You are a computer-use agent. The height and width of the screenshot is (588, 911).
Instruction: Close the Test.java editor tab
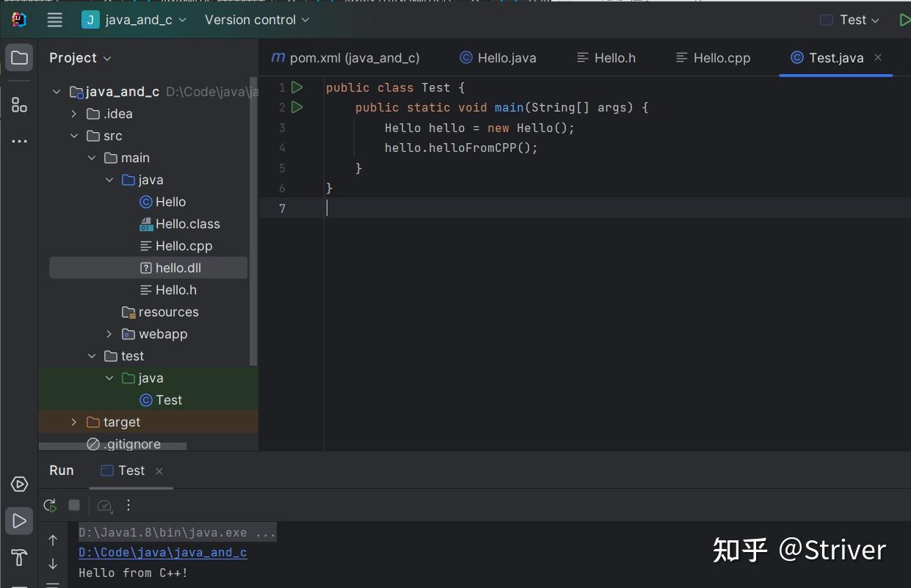click(878, 57)
